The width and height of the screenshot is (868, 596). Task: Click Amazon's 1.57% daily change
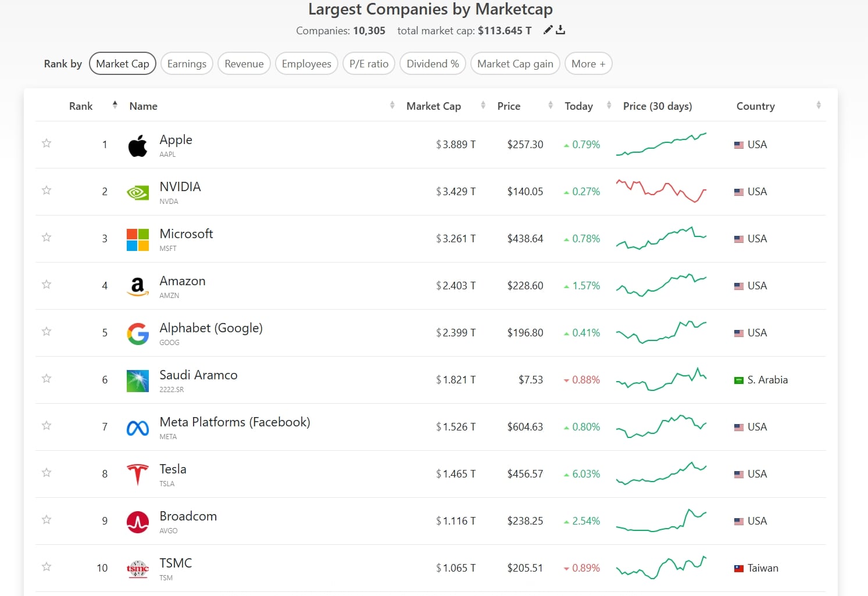tap(582, 286)
